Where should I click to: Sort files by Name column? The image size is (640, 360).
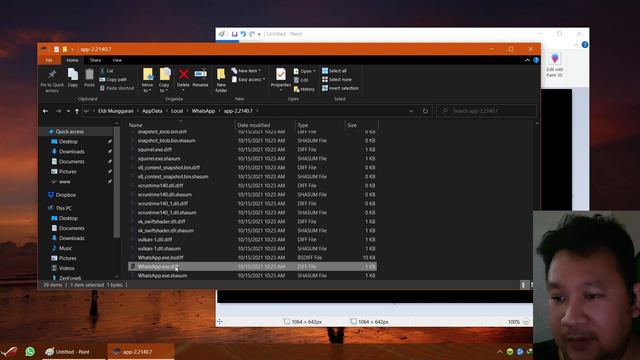(181, 125)
